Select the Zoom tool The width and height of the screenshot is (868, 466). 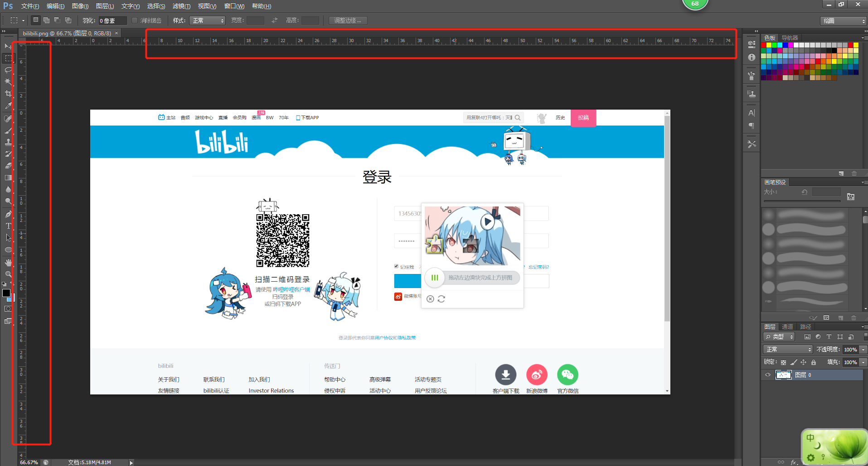tap(8, 274)
